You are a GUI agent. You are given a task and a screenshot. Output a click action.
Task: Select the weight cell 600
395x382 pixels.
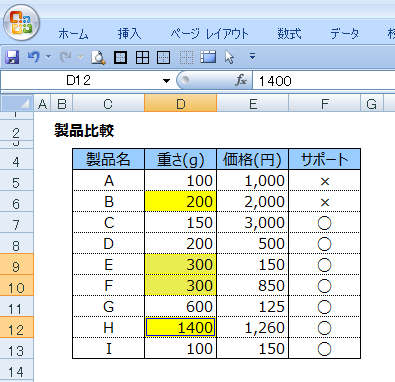(x=181, y=306)
